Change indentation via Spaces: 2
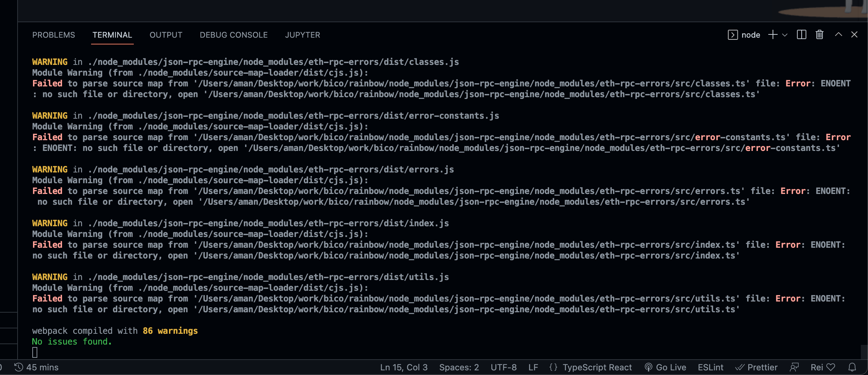Image resolution: width=868 pixels, height=375 pixels. point(459,367)
